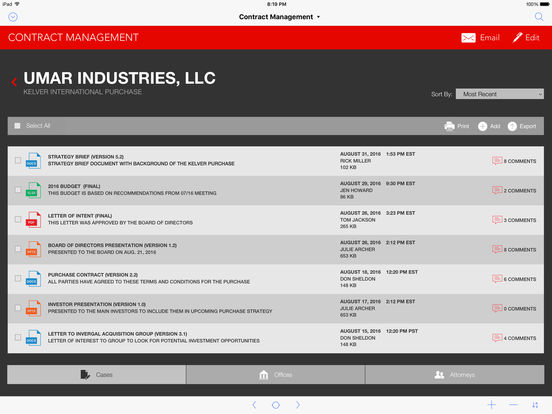Click the Edit pencil icon
The image size is (552, 414).
pos(517,37)
